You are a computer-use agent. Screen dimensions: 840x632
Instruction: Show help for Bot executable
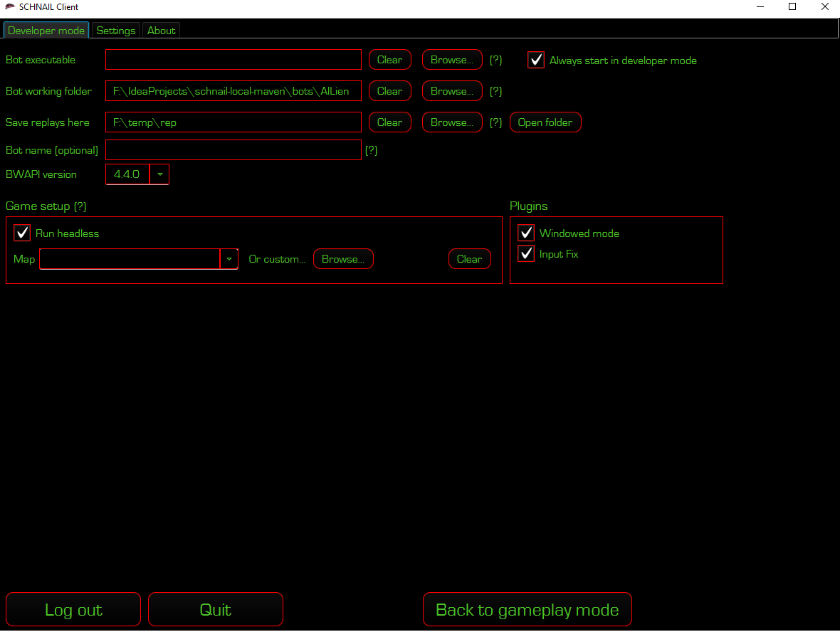pyautogui.click(x=495, y=60)
